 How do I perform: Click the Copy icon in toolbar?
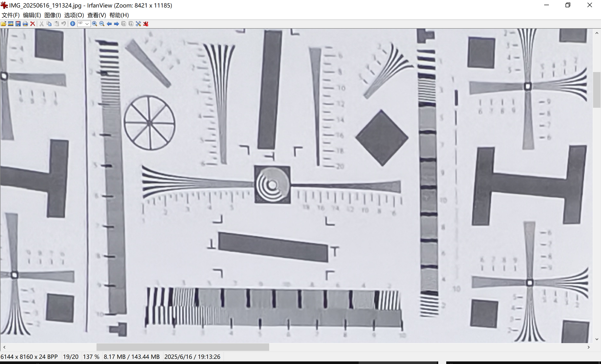click(49, 24)
